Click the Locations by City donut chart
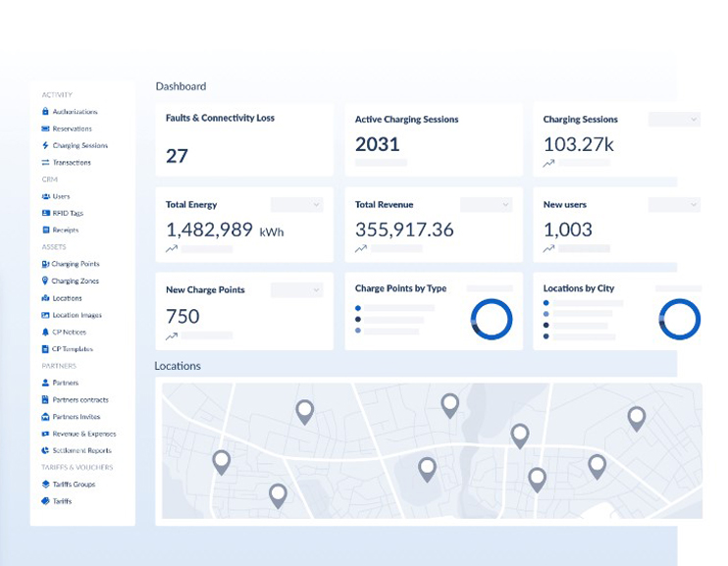Screen dimensions: 728x566 (680, 320)
